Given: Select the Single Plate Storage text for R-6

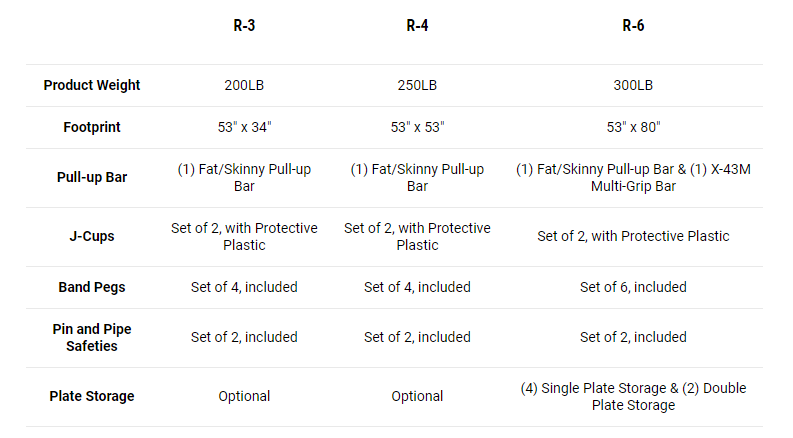Looking at the screenshot, I should coord(600,388).
